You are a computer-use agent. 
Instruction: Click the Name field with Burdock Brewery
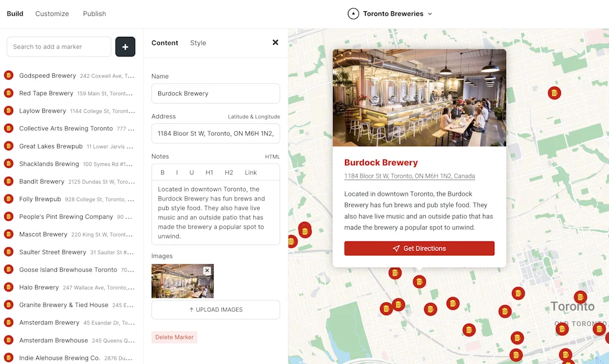coord(215,93)
